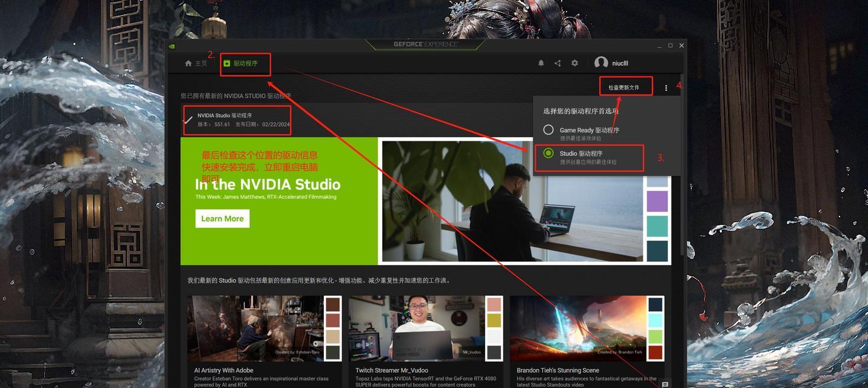Switch to the 驱动程序 tab

point(241,63)
